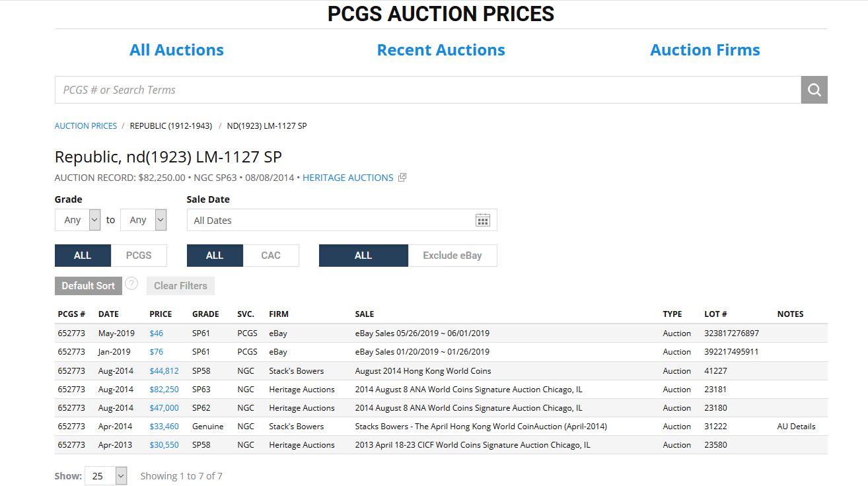The image size is (868, 486).
Task: Open the Heritage Auctions record link
Action: tap(347, 178)
